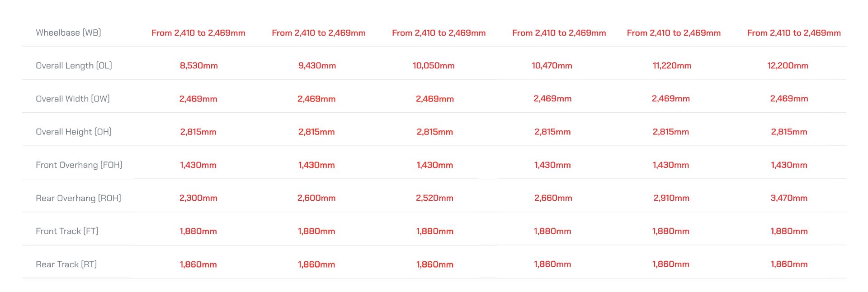Select the 8,530mm overall length value
Viewport: 868px width, 292px height.
pos(199,65)
